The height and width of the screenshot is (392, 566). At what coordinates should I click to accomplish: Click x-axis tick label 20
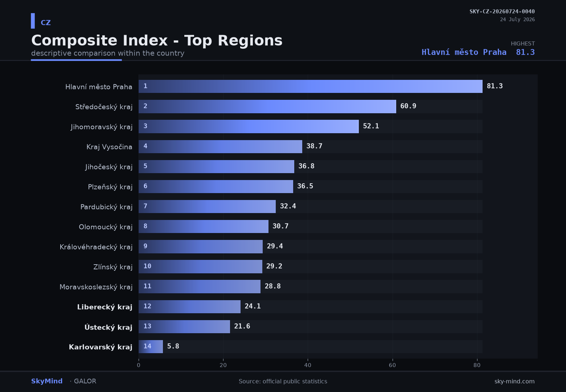click(x=223, y=365)
